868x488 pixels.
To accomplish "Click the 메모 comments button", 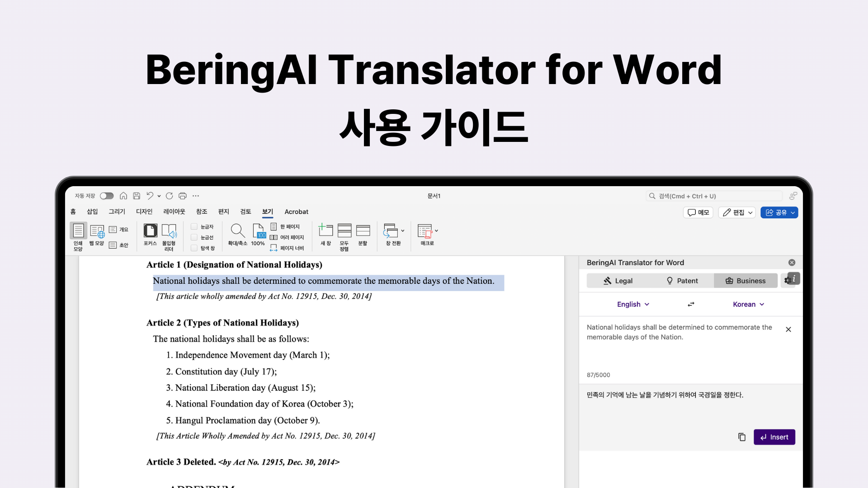I will coord(698,212).
